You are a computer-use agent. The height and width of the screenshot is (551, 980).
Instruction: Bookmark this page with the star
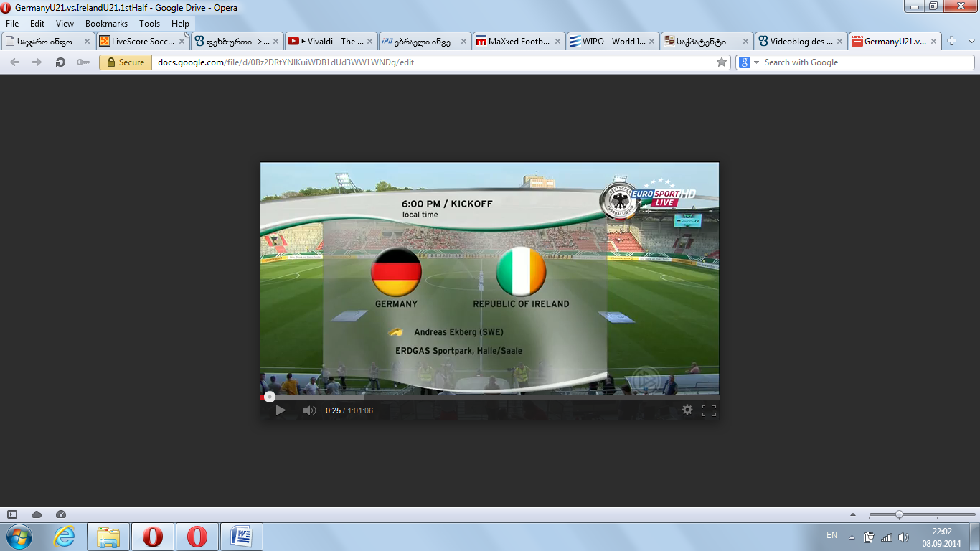[722, 62]
